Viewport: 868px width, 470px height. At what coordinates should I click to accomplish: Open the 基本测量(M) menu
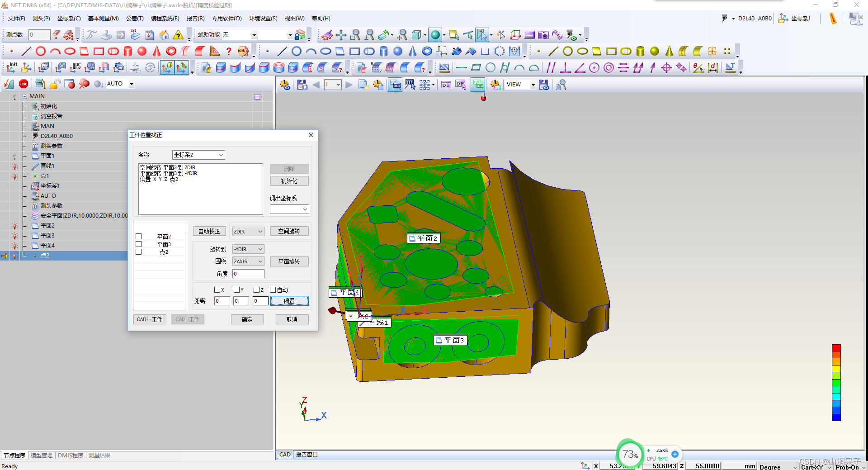click(103, 19)
